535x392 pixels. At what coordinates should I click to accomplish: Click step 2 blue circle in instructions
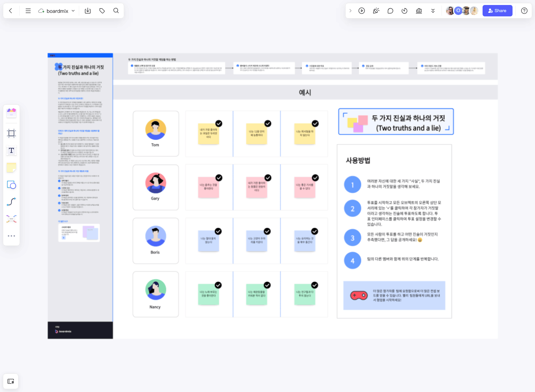click(352, 209)
